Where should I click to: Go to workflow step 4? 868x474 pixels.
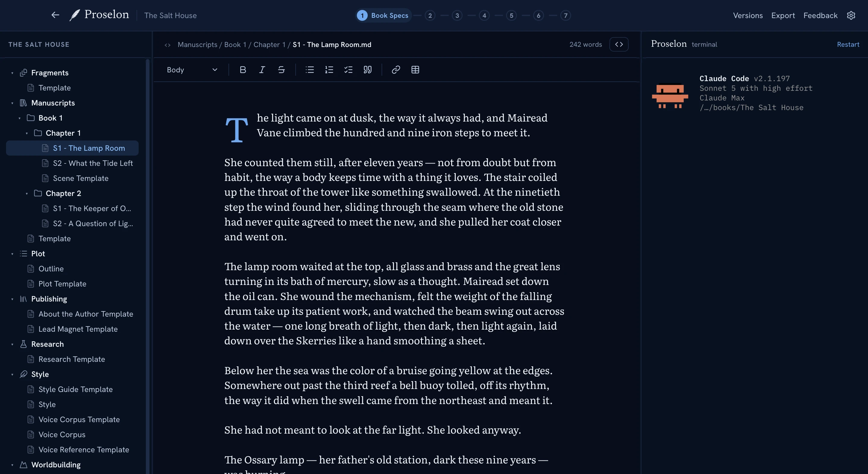(484, 15)
